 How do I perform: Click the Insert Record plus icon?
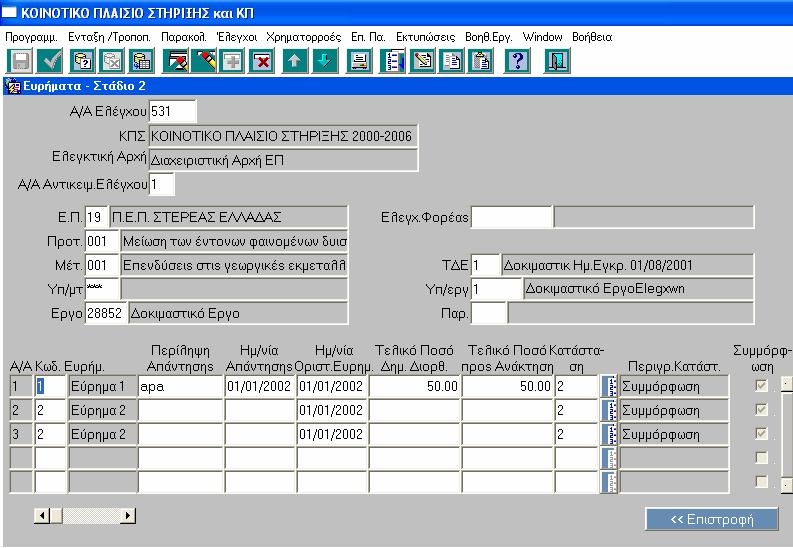(232, 61)
